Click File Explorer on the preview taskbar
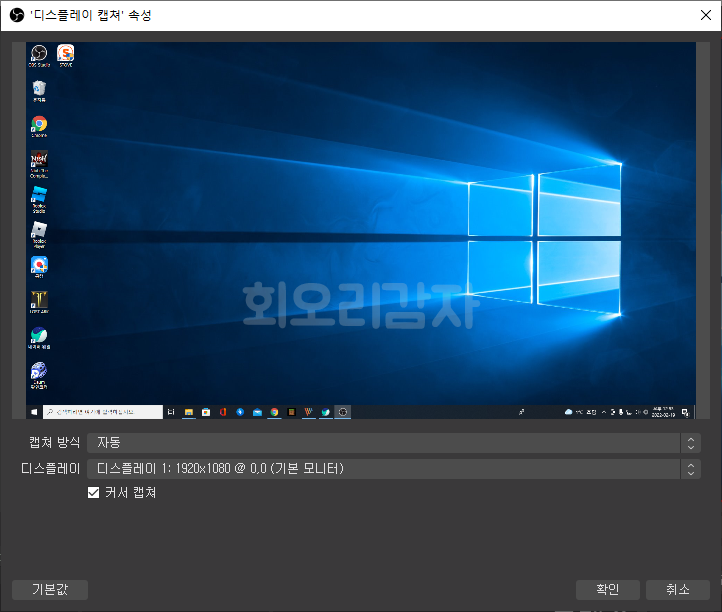 (189, 412)
